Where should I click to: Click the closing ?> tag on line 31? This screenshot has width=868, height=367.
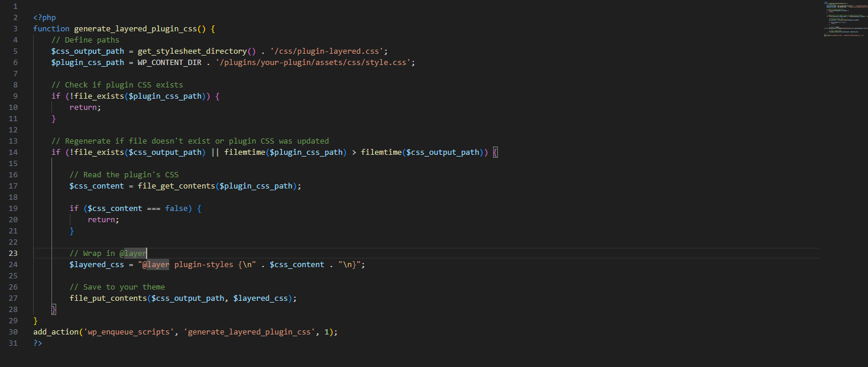click(x=37, y=343)
